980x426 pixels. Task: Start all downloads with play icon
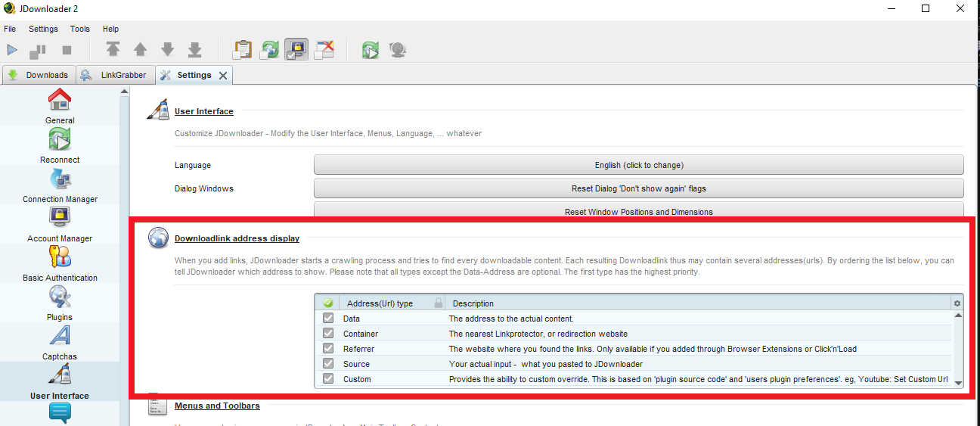pos(12,50)
